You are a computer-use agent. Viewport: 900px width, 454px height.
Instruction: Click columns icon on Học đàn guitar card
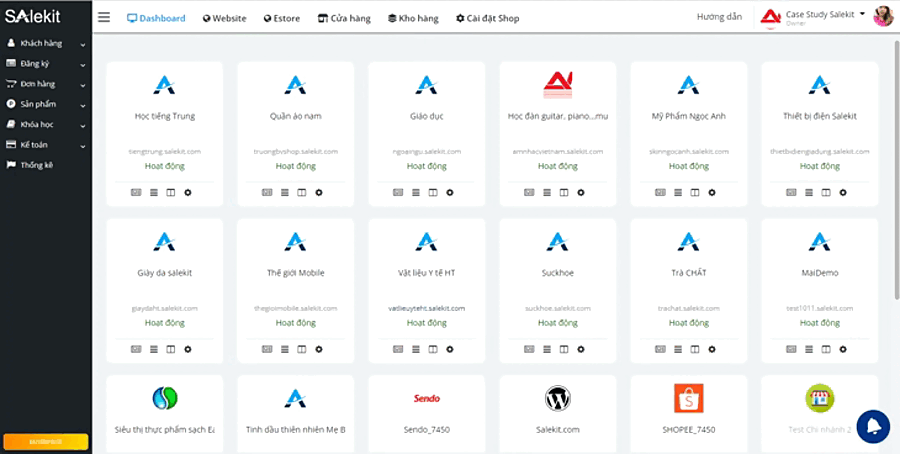pyautogui.click(x=564, y=192)
